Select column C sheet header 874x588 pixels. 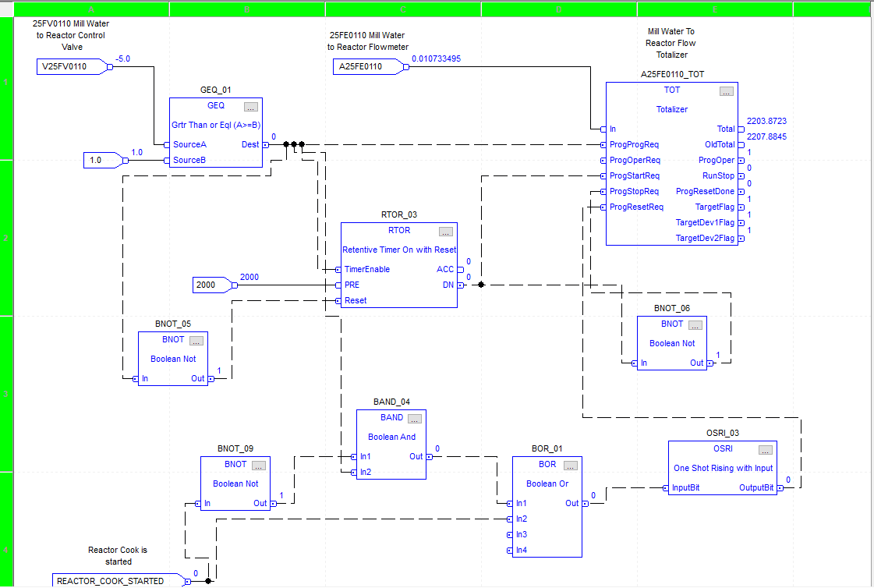click(x=403, y=9)
